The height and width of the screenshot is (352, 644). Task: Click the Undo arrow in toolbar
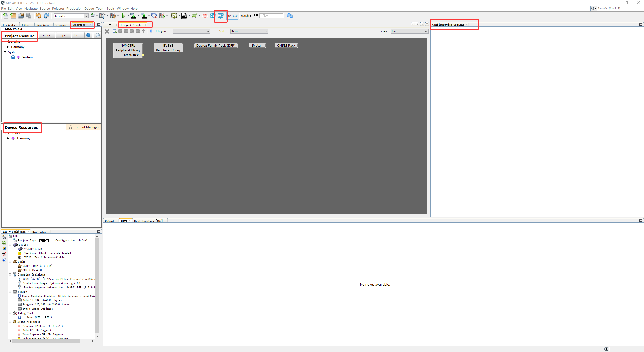point(38,16)
